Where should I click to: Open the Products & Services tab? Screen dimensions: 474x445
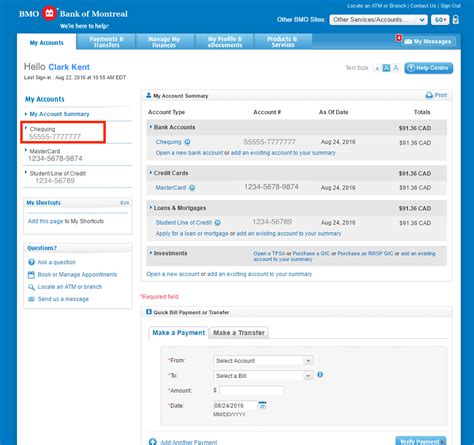pyautogui.click(x=283, y=42)
